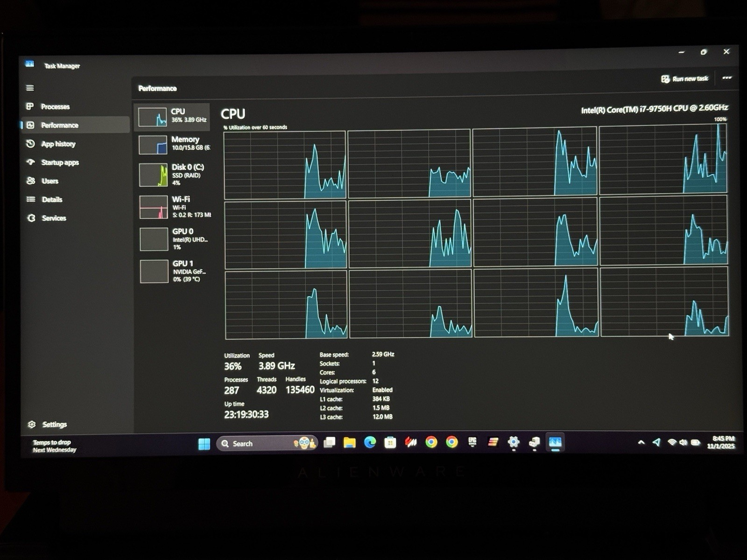Screen dimensions: 747x560
Task: Select the Memory resource thumbnail
Action: 174,144
